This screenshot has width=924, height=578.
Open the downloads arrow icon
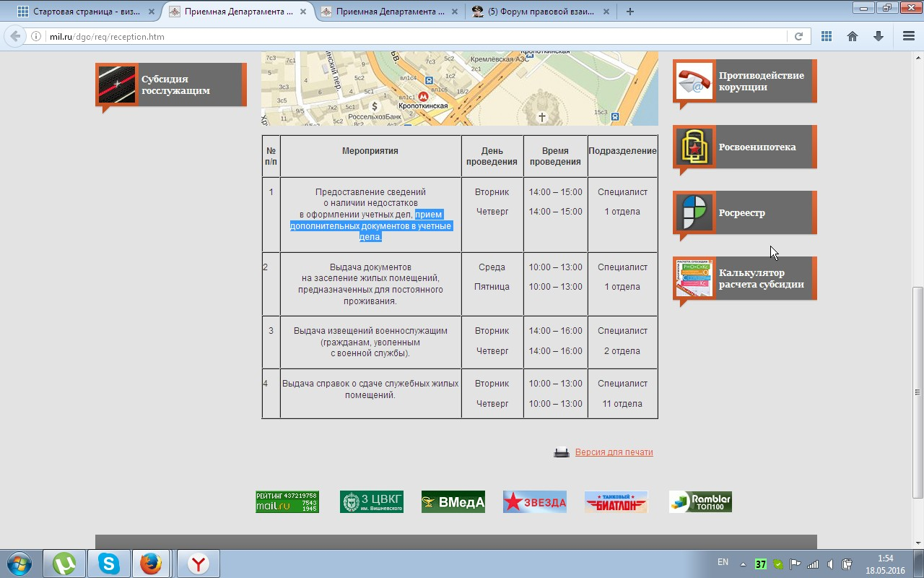click(x=878, y=36)
